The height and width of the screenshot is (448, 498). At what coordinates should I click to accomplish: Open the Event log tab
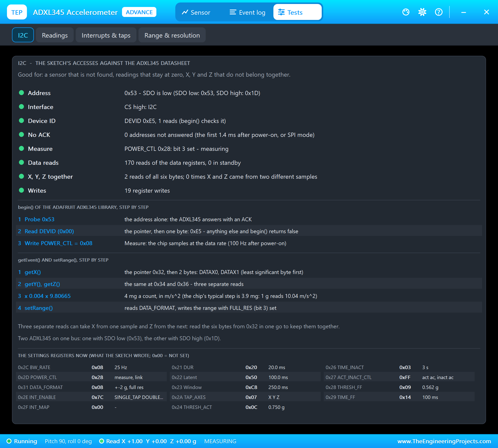pyautogui.click(x=247, y=12)
